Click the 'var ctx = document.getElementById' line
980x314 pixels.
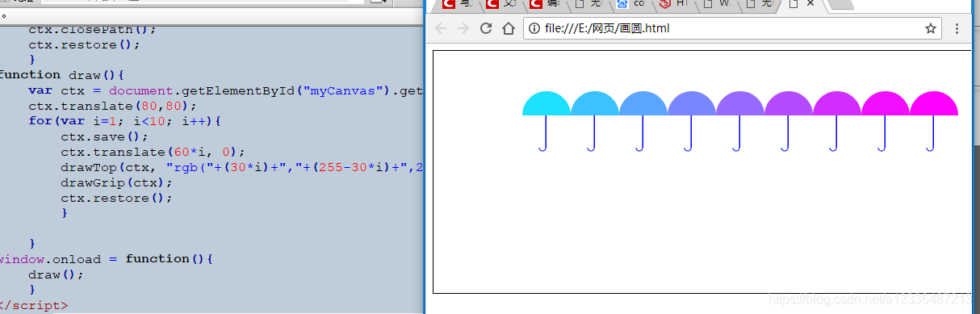click(225, 90)
